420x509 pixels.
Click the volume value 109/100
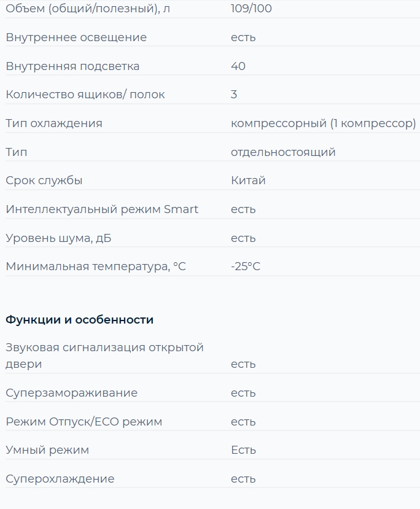click(251, 9)
